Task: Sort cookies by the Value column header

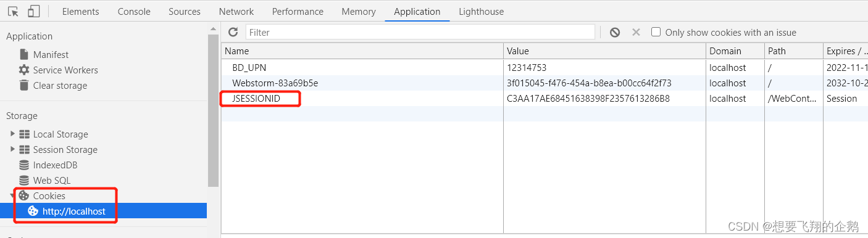Action: point(604,51)
